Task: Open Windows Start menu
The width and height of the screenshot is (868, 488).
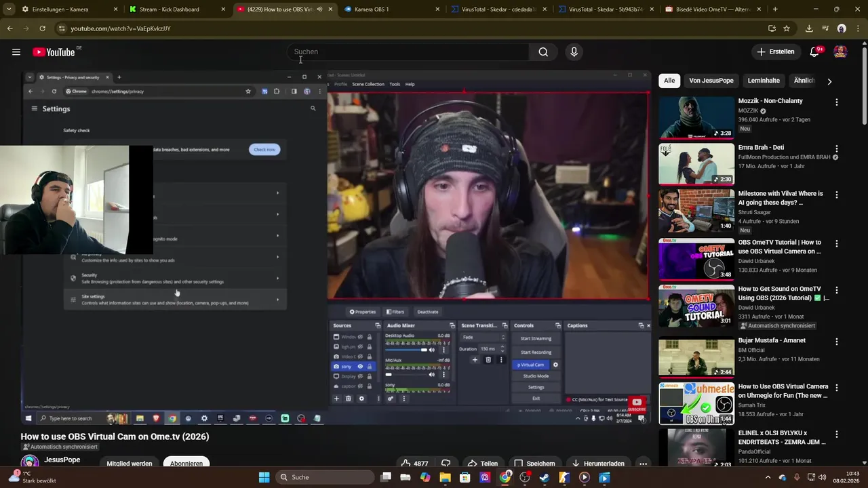Action: coord(264,477)
